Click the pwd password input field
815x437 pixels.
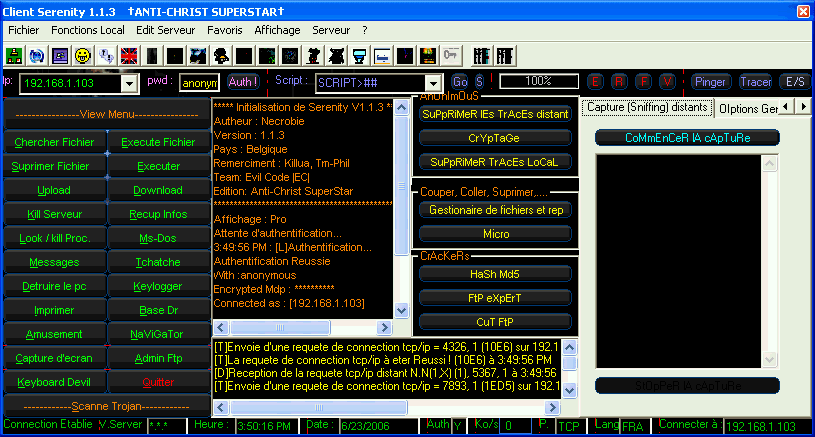(199, 83)
